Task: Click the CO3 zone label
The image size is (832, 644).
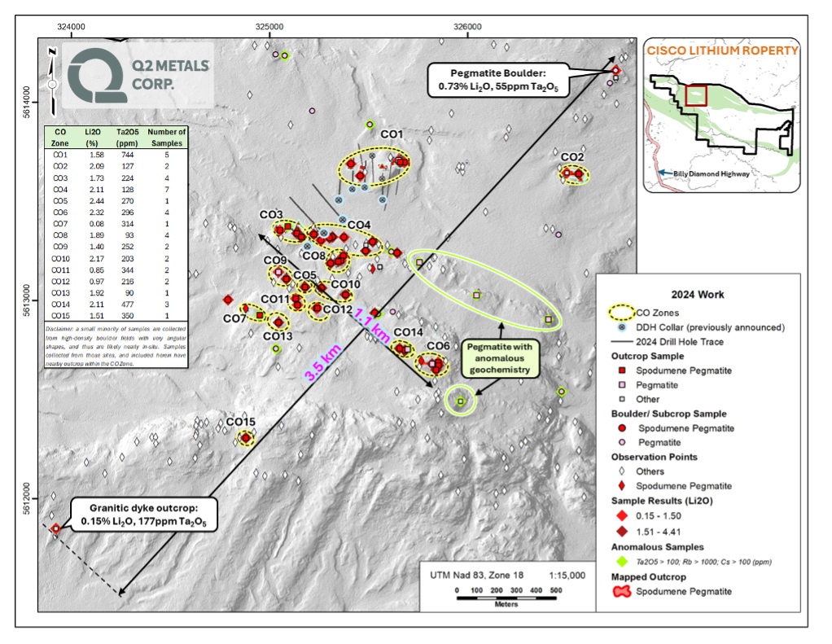Action: point(270,214)
